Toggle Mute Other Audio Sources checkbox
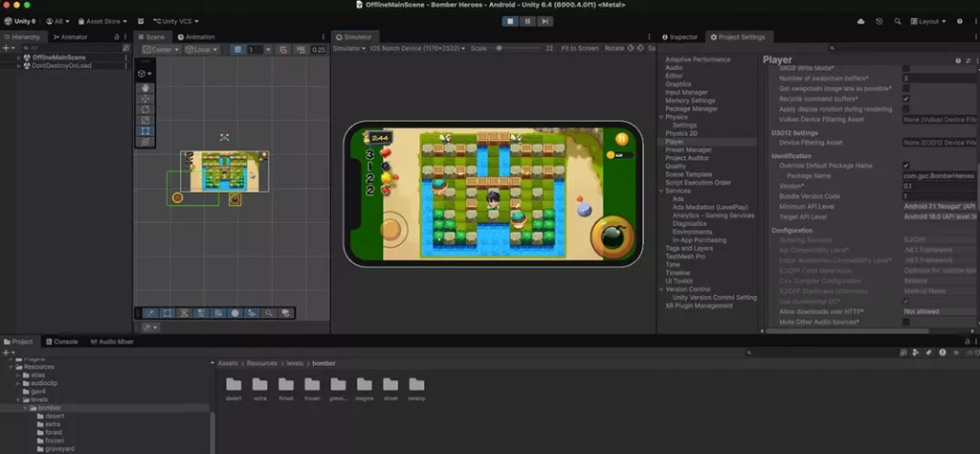Screen dimensions: 980x454 [905, 322]
